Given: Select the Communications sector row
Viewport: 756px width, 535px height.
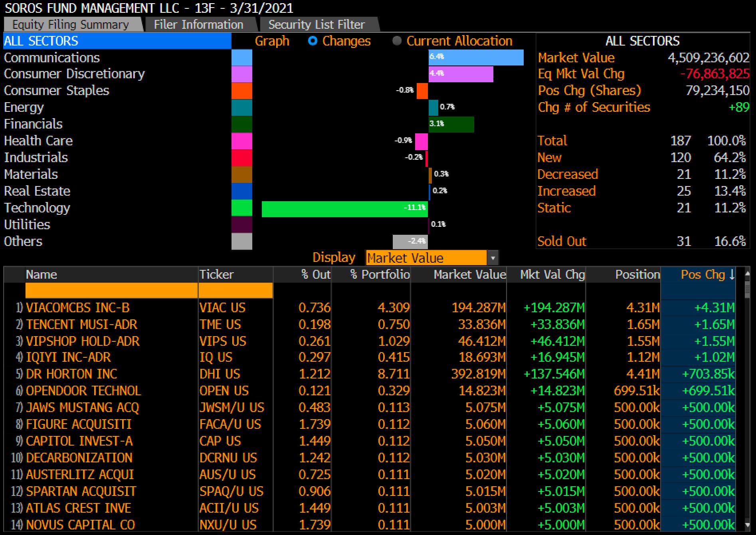Looking at the screenshot, I should (x=117, y=57).
